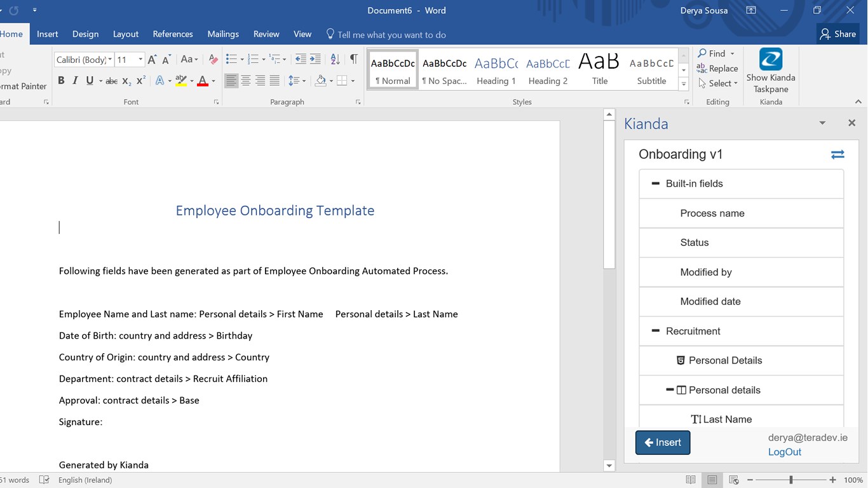Clear all formatting with the eraser icon
Screen dimensions: 868x488
(x=214, y=60)
